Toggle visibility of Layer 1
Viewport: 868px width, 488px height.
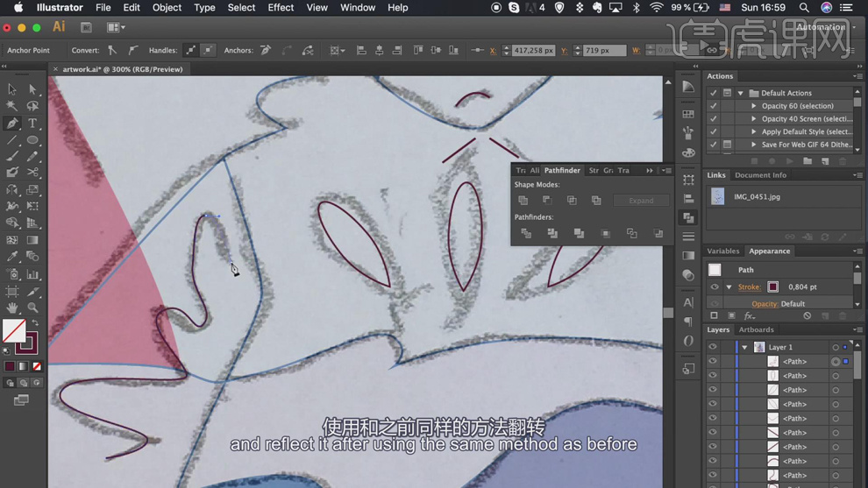[x=713, y=347]
